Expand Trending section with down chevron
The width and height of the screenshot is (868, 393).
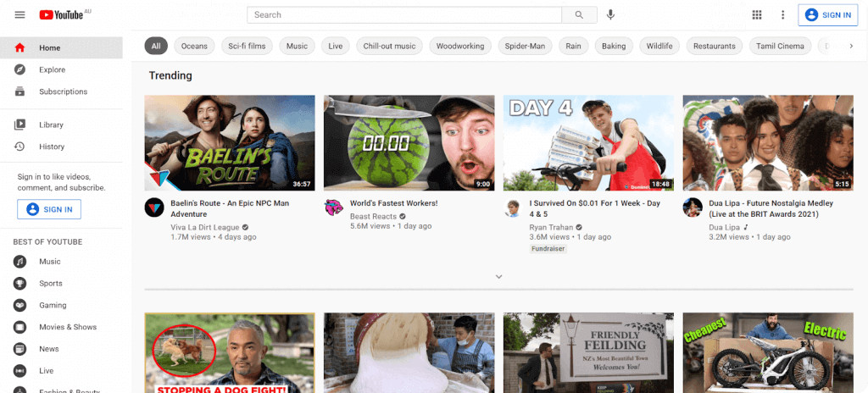point(498,277)
